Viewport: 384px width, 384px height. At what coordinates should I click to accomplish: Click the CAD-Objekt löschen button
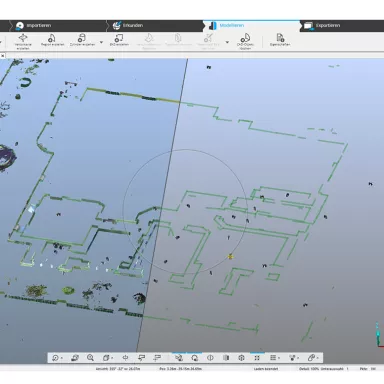point(245,41)
